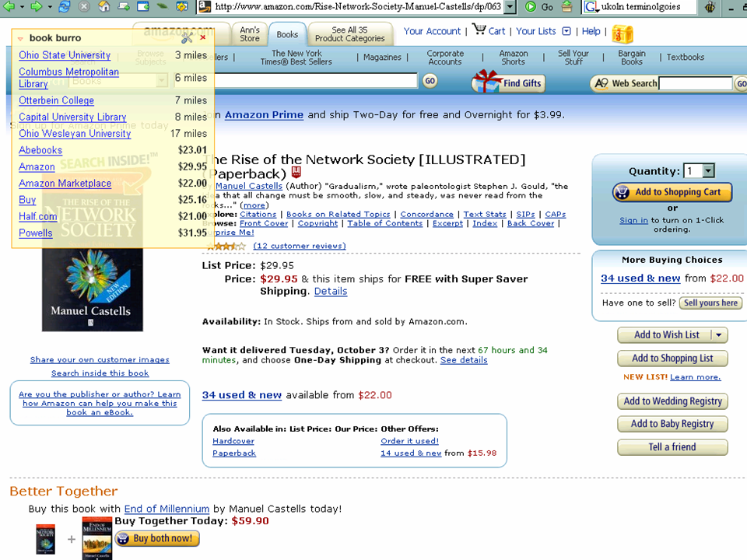Open Half.com link in book burro

pos(38,216)
